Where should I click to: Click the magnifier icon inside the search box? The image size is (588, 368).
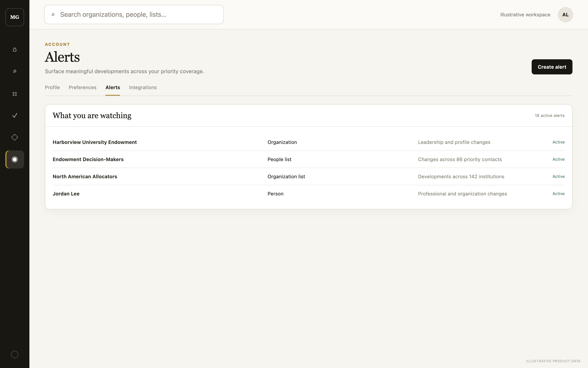pos(53,15)
